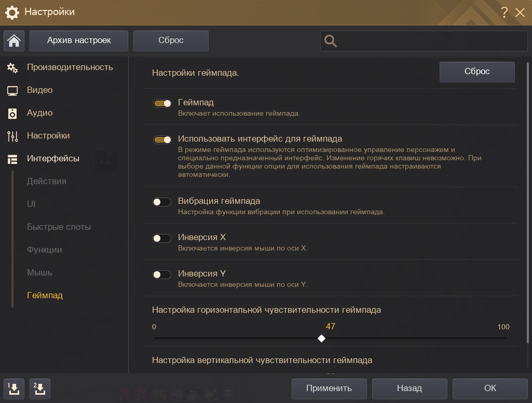Enable the Вибрация геймпада toggle
The height and width of the screenshot is (403, 532).
click(162, 202)
